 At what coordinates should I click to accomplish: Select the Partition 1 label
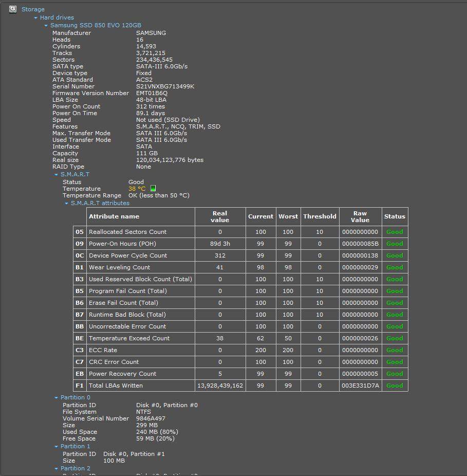[x=76, y=447]
